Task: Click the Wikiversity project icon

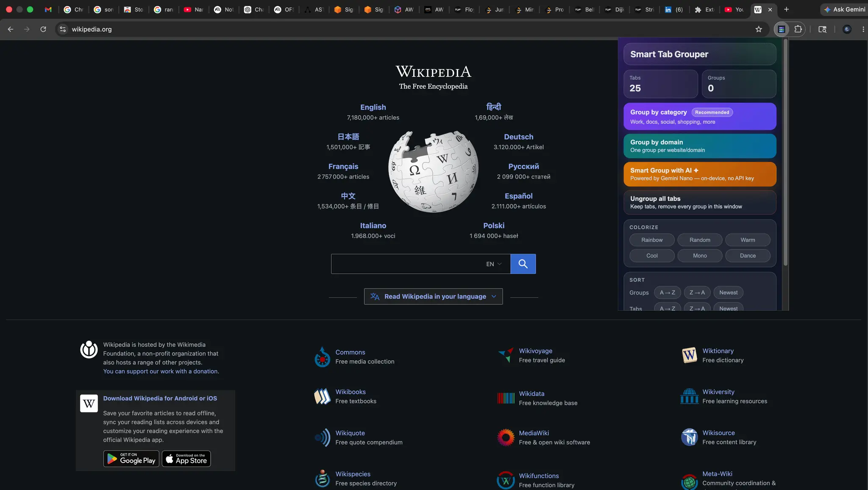Action: [x=690, y=396]
